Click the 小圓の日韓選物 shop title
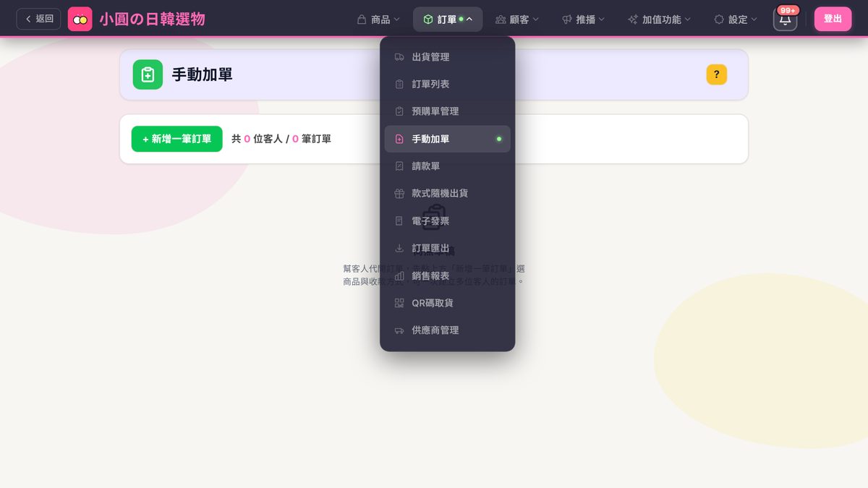The height and width of the screenshot is (488, 868). pos(152,19)
